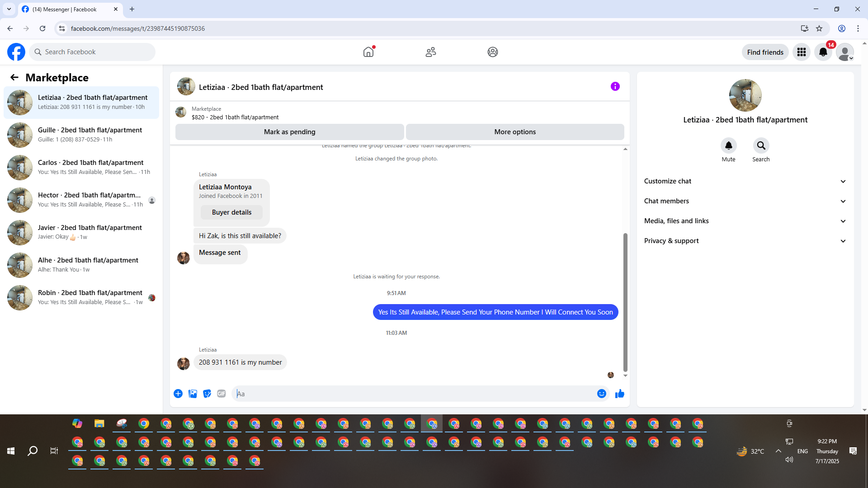Open the account profile menu
Image resolution: width=868 pixels, height=488 pixels.
pos(844,52)
